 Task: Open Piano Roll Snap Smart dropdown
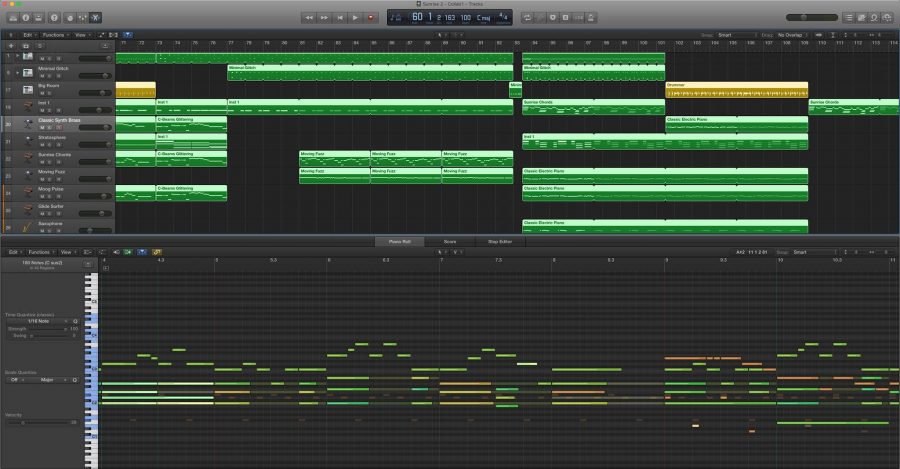[815, 252]
